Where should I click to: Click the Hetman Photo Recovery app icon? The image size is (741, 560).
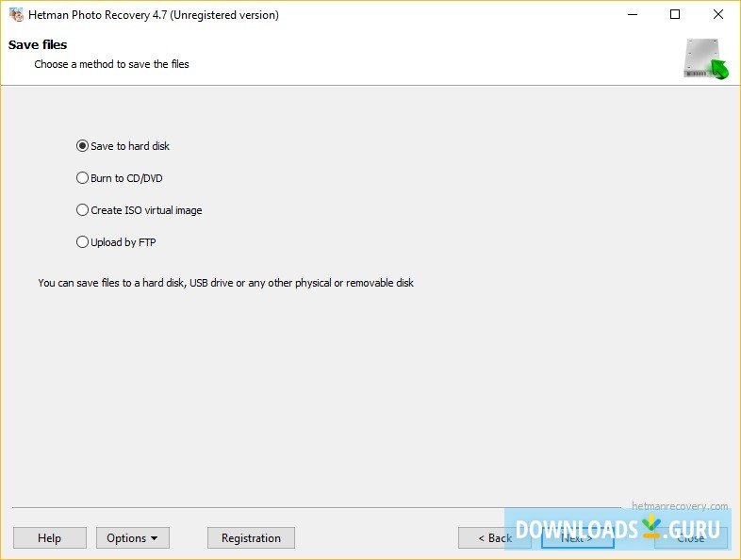16,15
